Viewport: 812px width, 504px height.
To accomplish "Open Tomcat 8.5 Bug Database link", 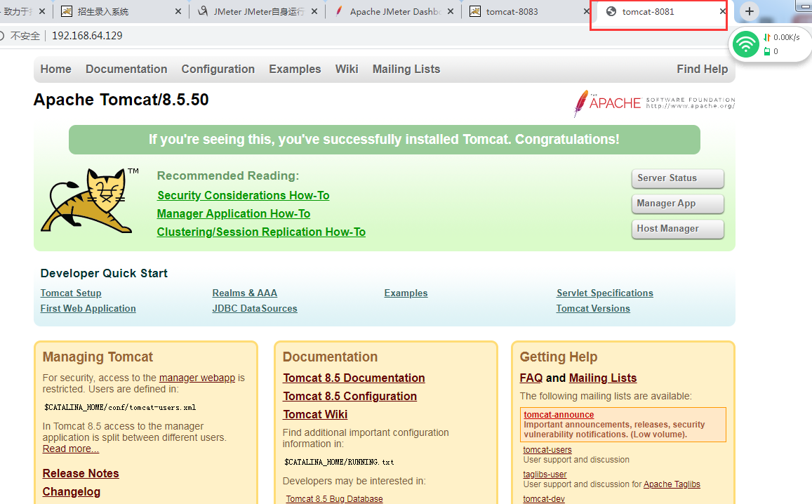I will point(335,499).
